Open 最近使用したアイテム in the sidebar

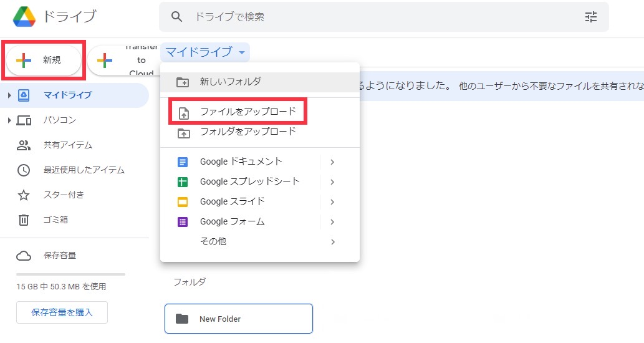[x=74, y=170]
